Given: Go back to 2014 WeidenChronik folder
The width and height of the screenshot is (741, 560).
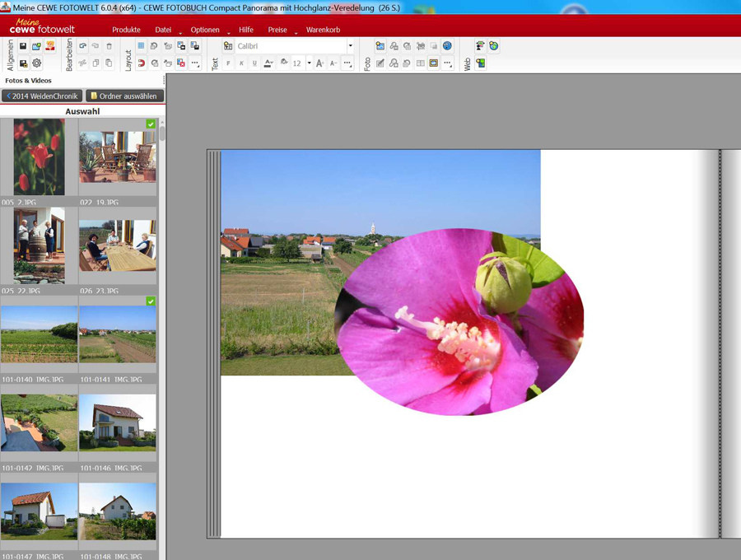Looking at the screenshot, I should [42, 96].
